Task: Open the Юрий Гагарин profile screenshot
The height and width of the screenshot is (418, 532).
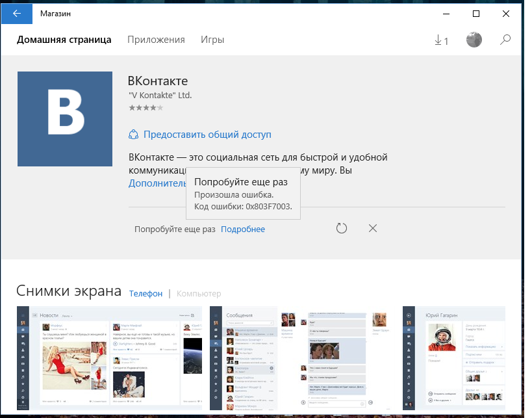Action: [454, 358]
